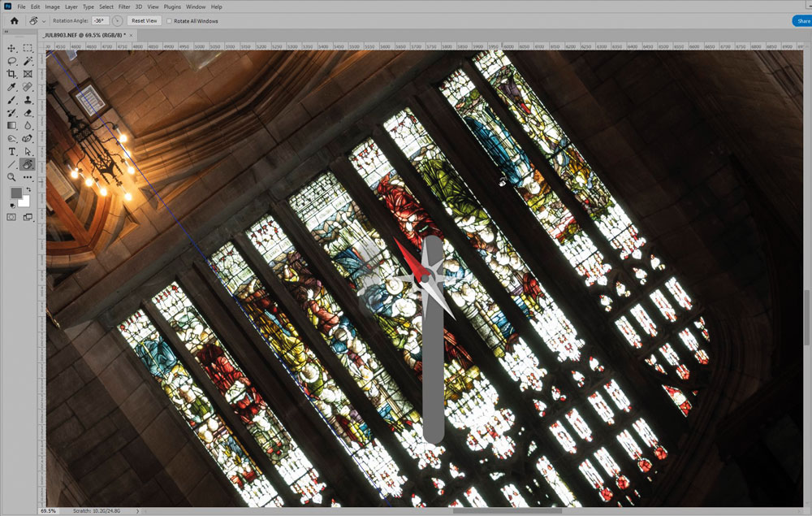Click the background color swatch
Screen dimensions: 812x516
click(25, 202)
